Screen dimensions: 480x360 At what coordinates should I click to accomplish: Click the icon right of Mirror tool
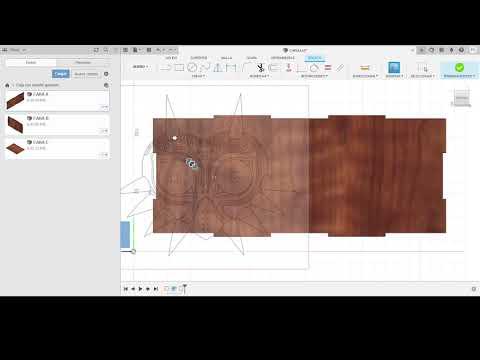coord(231,68)
